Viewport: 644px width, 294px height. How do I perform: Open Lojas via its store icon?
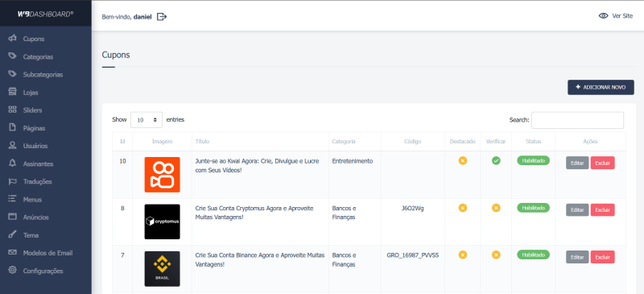pyautogui.click(x=12, y=92)
